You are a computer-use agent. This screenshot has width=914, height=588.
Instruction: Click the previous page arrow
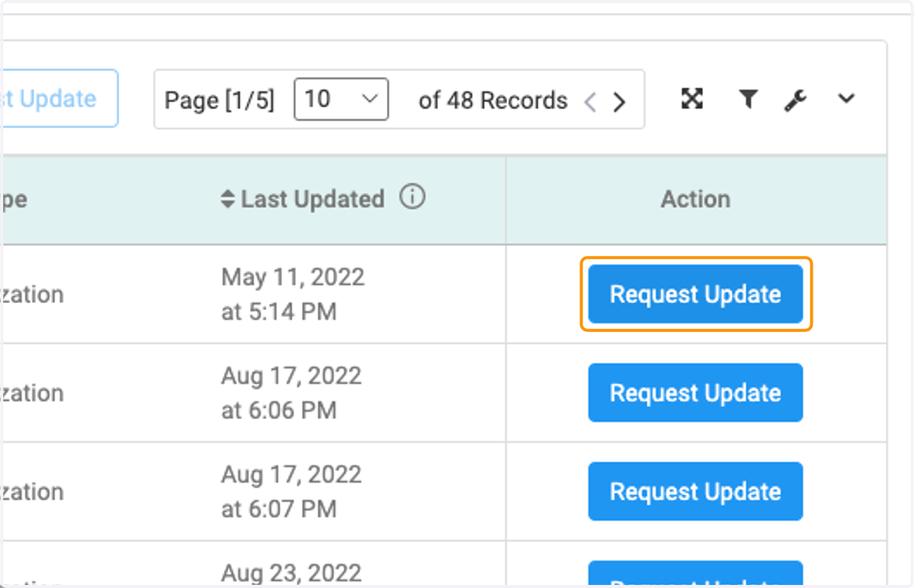(590, 101)
